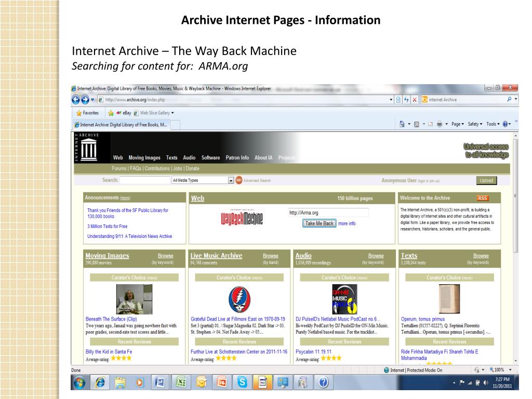532x399 pixels.
Task: Open the Donate link
Action: pos(192,168)
